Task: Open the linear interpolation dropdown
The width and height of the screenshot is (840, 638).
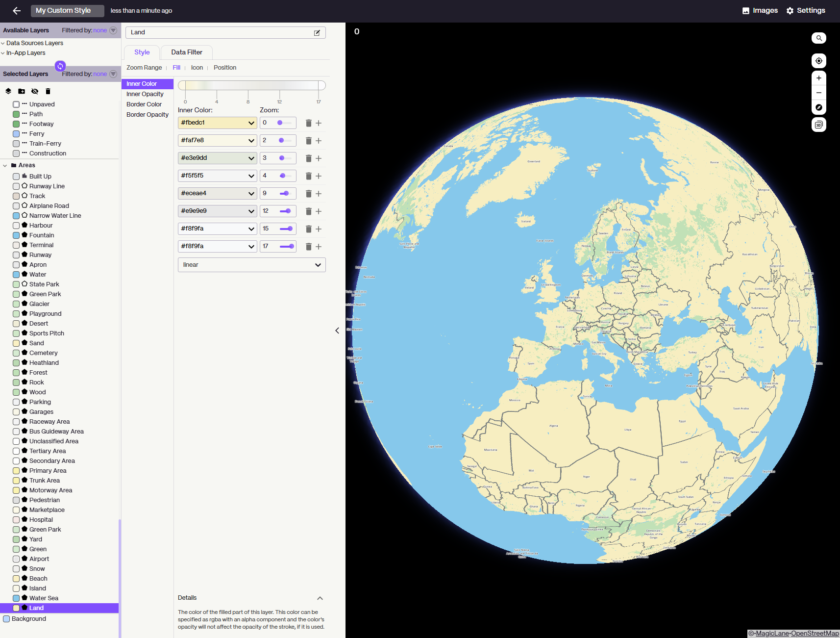Action: tap(251, 264)
